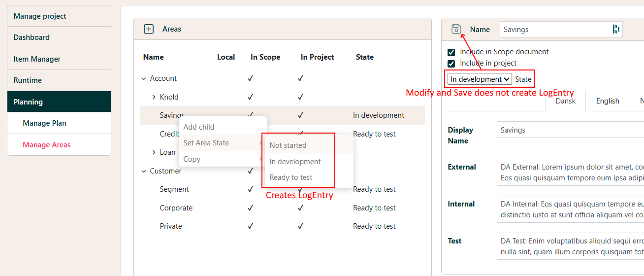Expand the Loan tree node
Screen dimensions: 644x276
(154, 152)
